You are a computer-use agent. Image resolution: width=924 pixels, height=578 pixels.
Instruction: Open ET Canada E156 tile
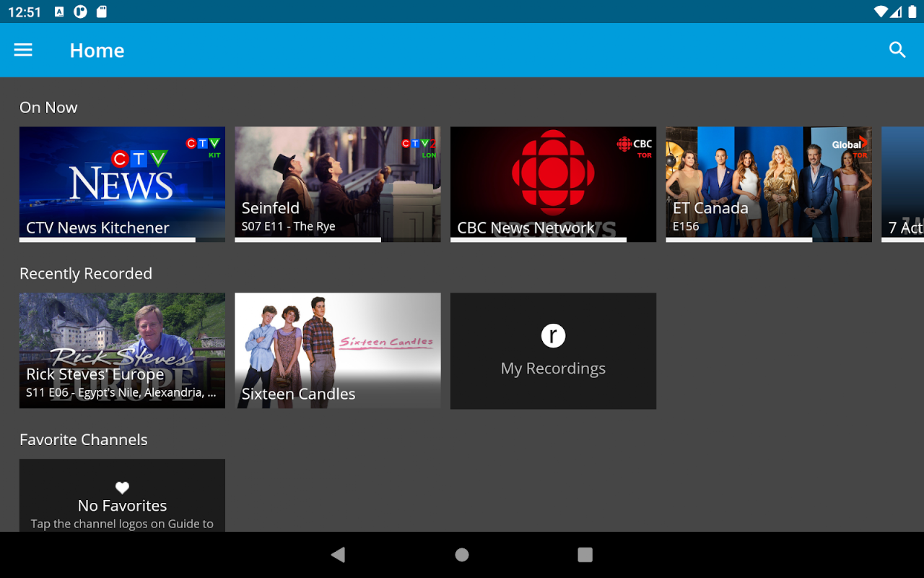coord(769,184)
